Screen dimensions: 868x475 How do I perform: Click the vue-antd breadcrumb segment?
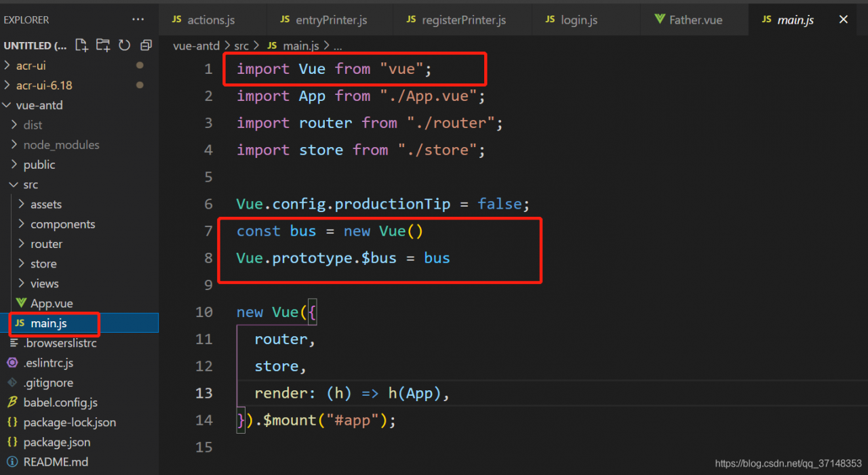pos(196,45)
